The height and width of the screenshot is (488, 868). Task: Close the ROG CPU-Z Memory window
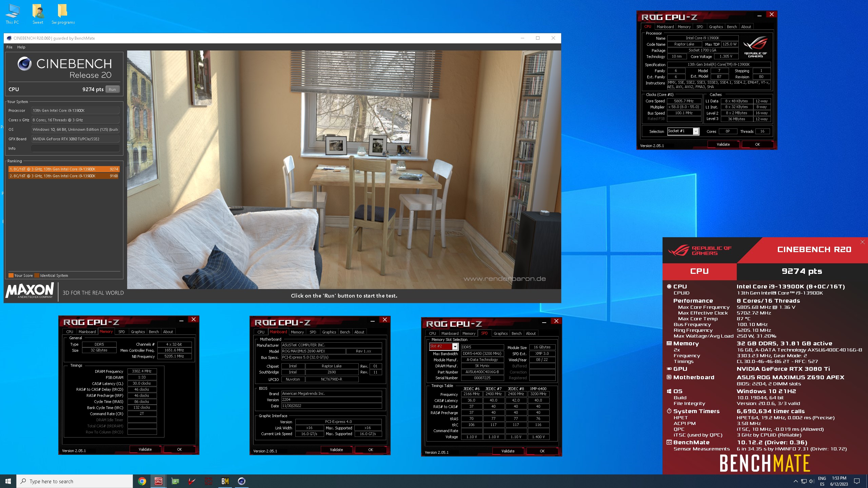coord(194,320)
